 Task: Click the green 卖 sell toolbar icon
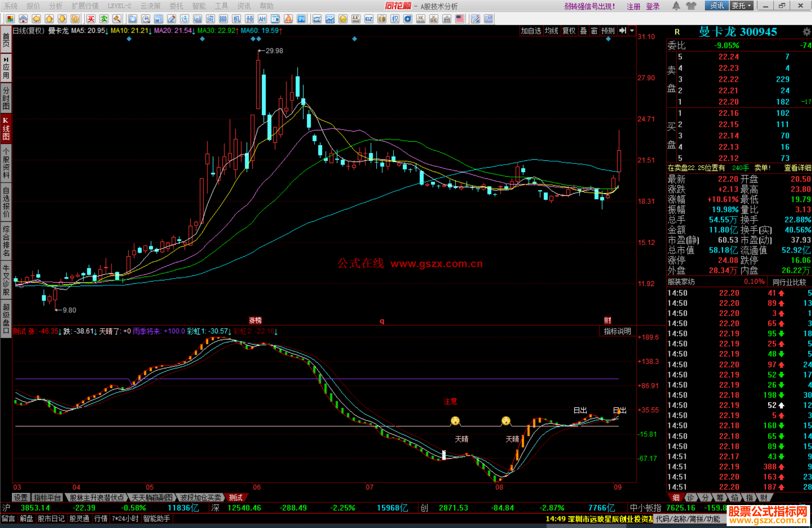click(104, 19)
